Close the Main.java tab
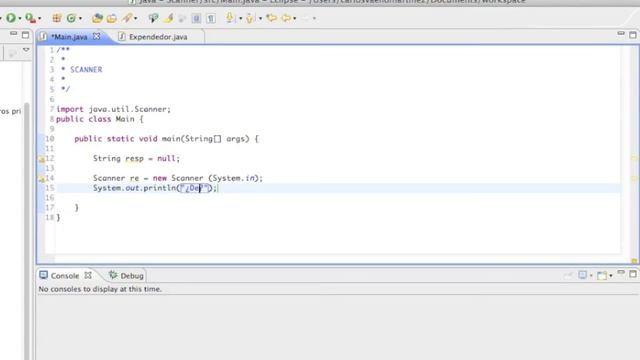Screen dimensions: 640x360 coord(96,36)
